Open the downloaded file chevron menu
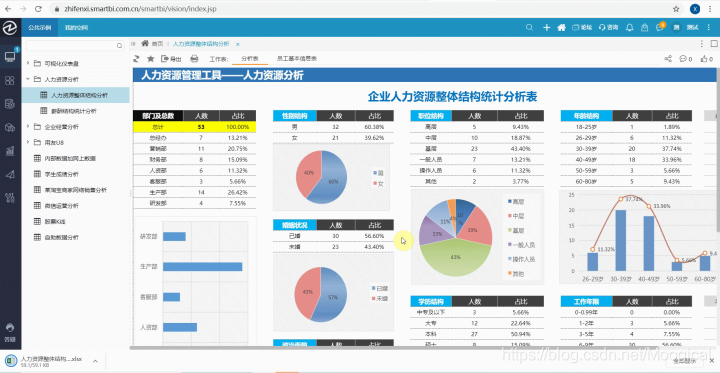This screenshot has height=373, width=720. click(95, 361)
